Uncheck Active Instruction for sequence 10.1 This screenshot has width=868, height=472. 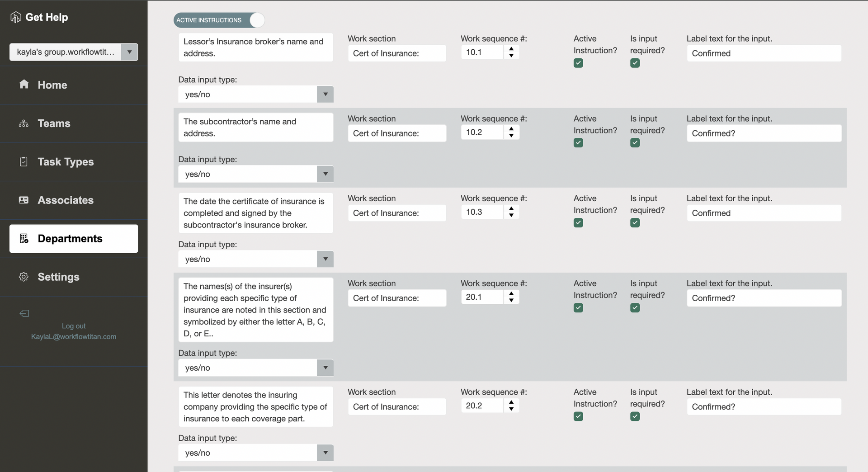[578, 63]
